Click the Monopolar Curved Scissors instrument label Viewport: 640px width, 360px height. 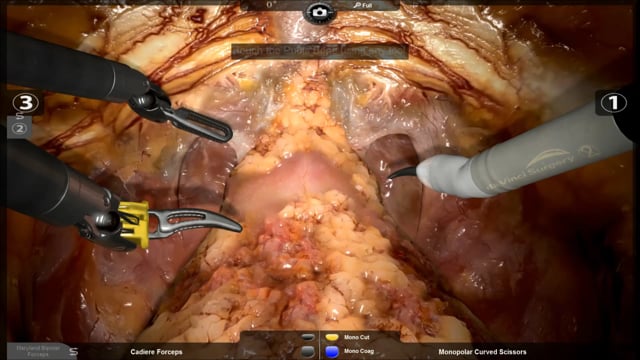point(482,352)
